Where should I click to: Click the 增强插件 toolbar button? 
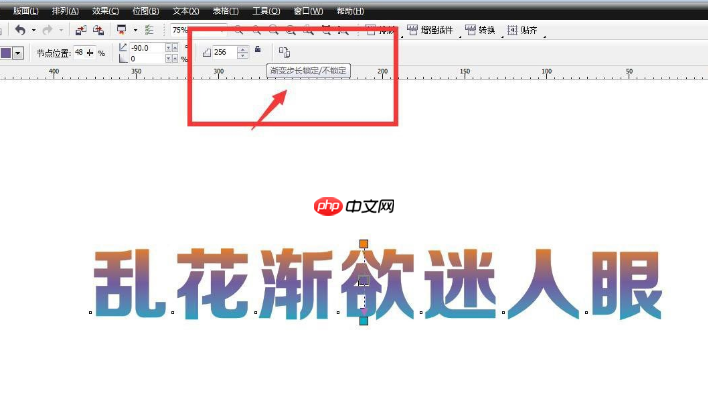pyautogui.click(x=430, y=30)
